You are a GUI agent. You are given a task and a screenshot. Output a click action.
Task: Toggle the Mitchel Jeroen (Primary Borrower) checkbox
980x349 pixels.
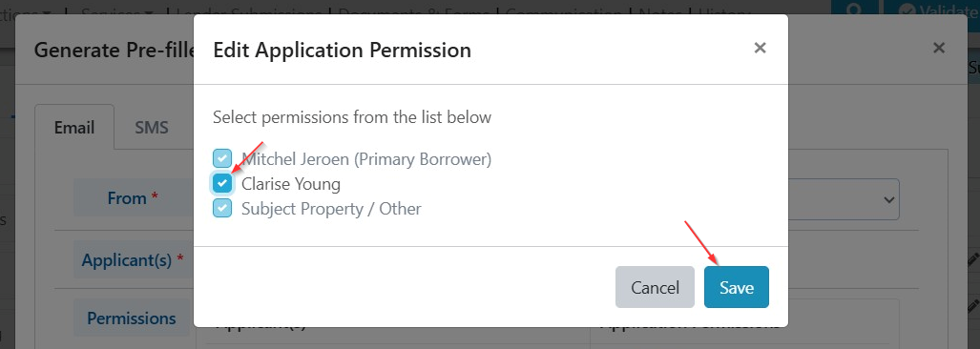pyautogui.click(x=222, y=159)
